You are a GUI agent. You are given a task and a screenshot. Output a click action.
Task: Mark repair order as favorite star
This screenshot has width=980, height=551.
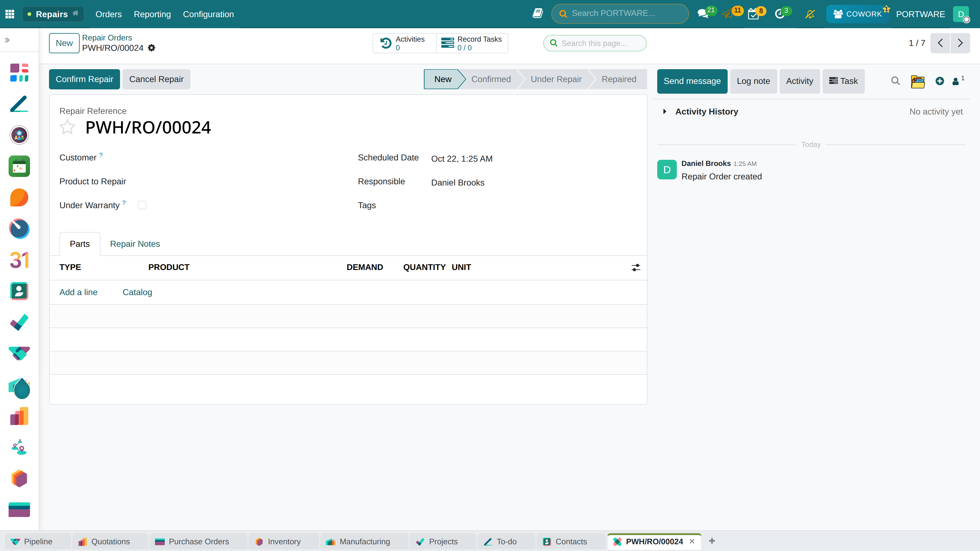pyautogui.click(x=67, y=127)
